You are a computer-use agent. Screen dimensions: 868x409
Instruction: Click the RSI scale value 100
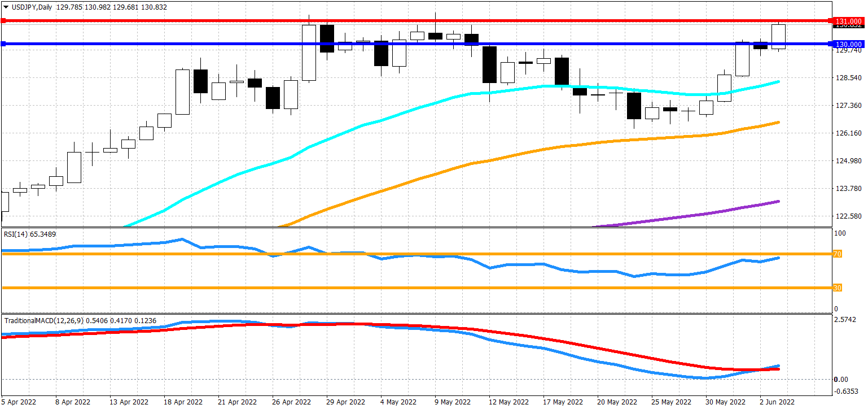(x=840, y=233)
